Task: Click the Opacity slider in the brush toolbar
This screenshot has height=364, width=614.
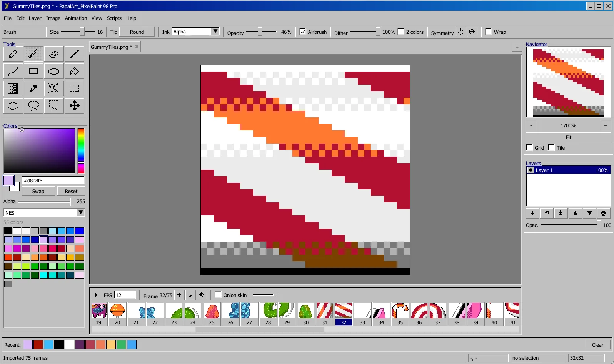Action: pyautogui.click(x=261, y=32)
